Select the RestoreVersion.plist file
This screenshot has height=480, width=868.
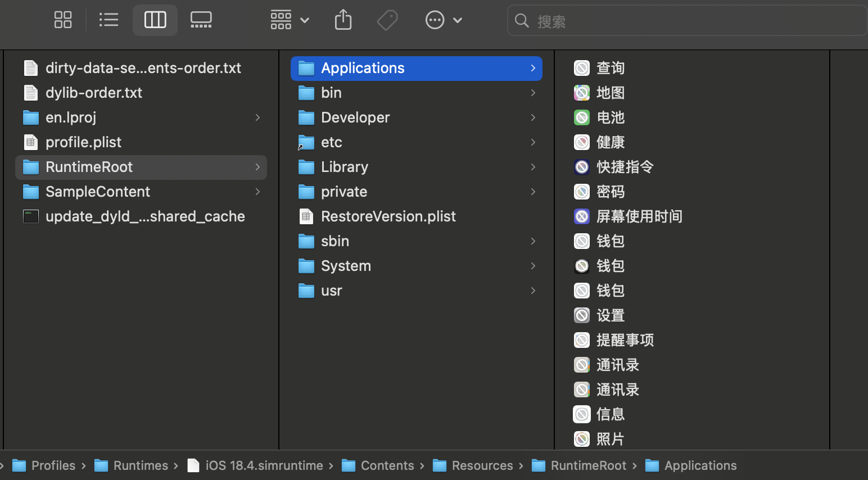click(x=388, y=216)
